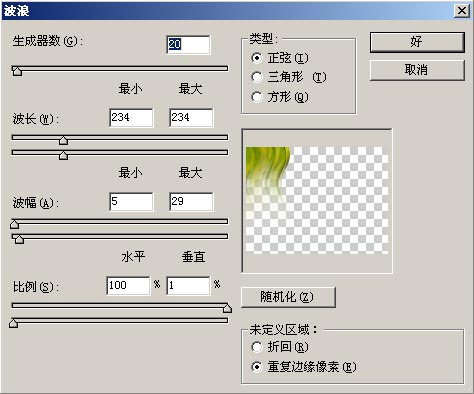
Task: Select the 三角形 (Triangle) wave type
Action: pos(289,77)
